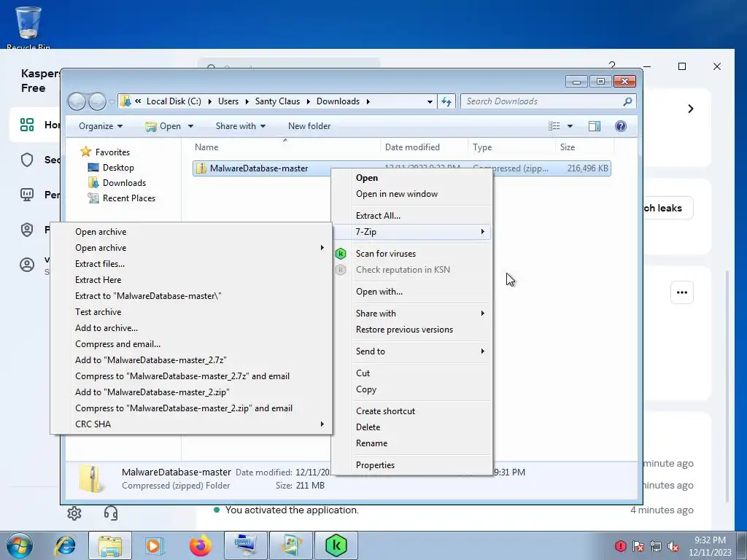The width and height of the screenshot is (747, 560).
Task: Click the right chevron in Kaspersky window
Action: (691, 109)
